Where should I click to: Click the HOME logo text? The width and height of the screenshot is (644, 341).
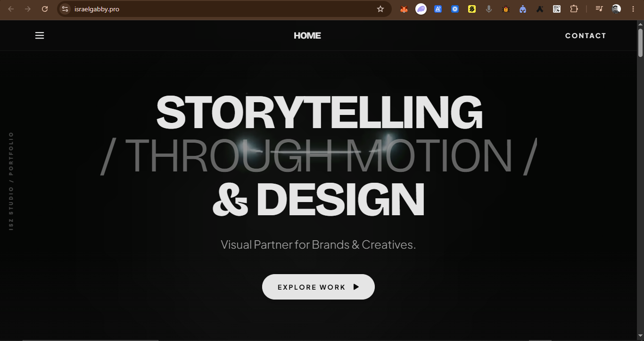307,36
